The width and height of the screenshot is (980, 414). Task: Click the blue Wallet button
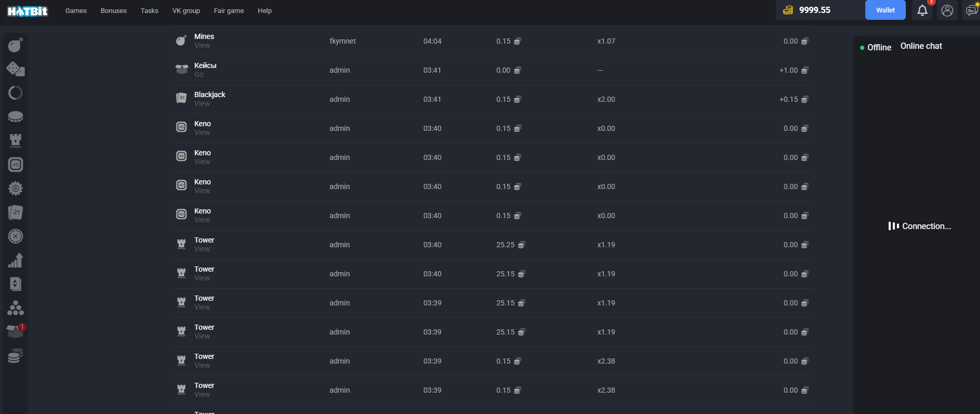tap(885, 10)
